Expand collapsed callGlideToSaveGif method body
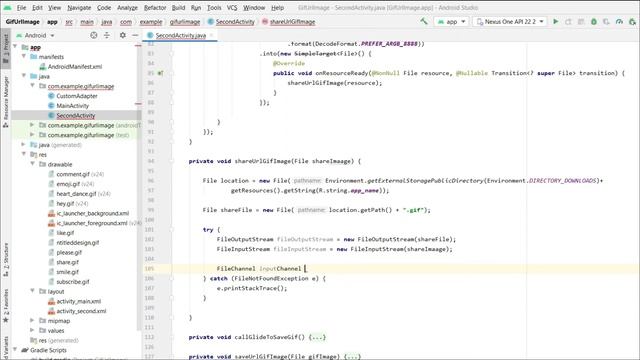The height and width of the screenshot is (360, 640). coord(318,337)
